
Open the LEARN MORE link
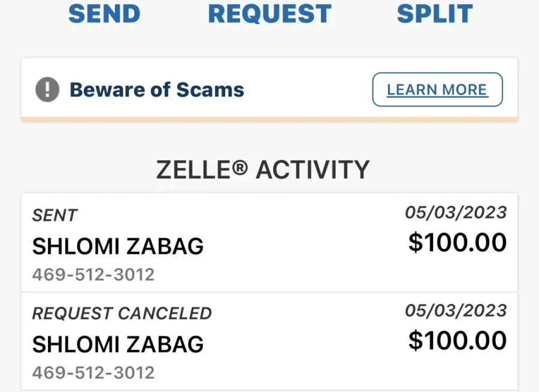click(437, 89)
